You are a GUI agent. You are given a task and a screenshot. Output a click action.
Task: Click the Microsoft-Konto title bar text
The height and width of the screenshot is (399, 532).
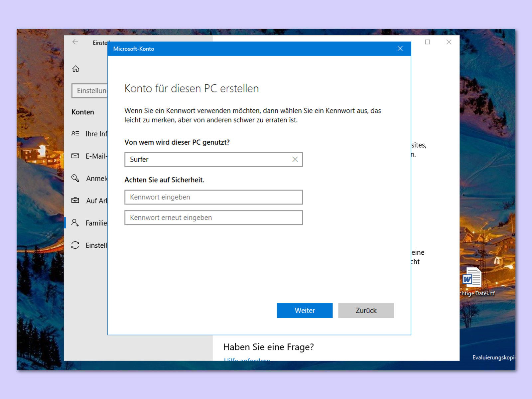pyautogui.click(x=134, y=49)
